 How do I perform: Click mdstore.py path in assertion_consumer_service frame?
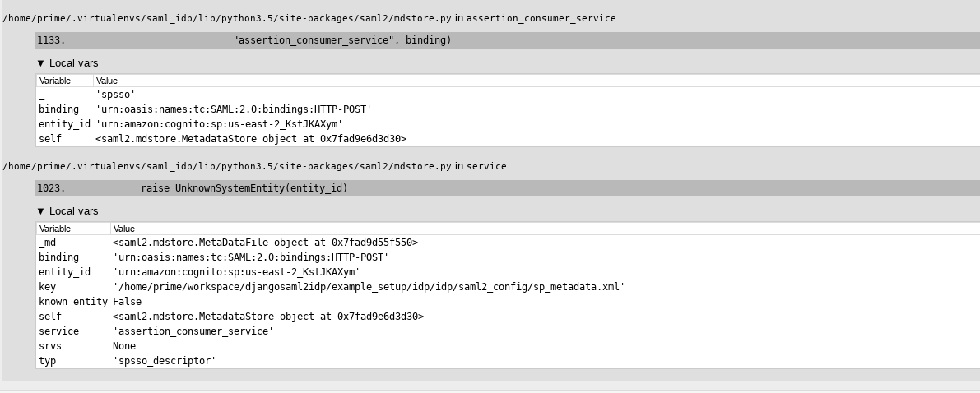(x=227, y=18)
